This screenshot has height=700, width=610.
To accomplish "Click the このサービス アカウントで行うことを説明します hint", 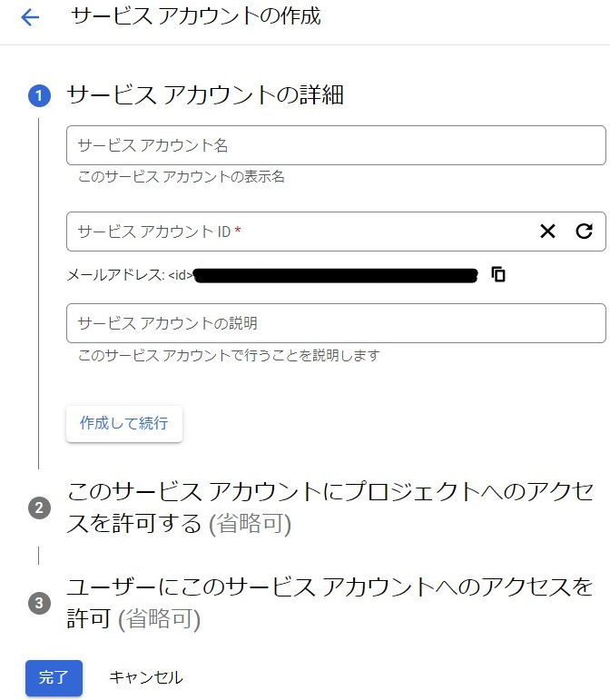I will [229, 355].
